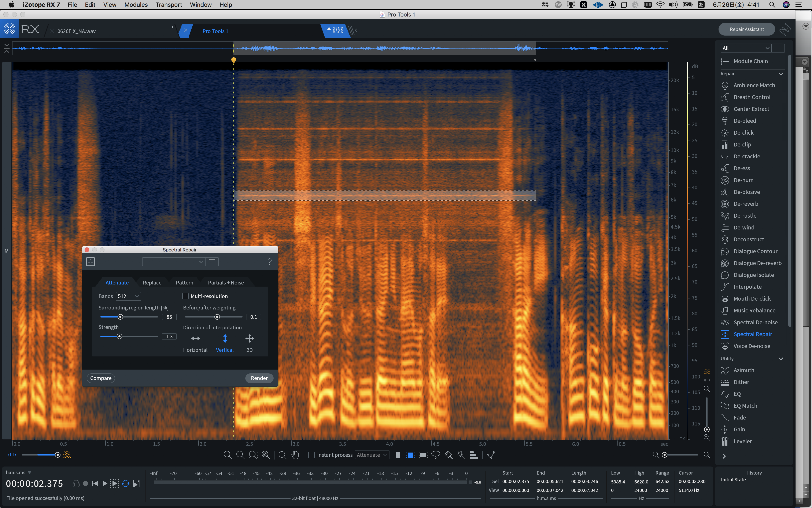Select Vertical interpolation direction
The image size is (812, 508).
(x=225, y=343)
